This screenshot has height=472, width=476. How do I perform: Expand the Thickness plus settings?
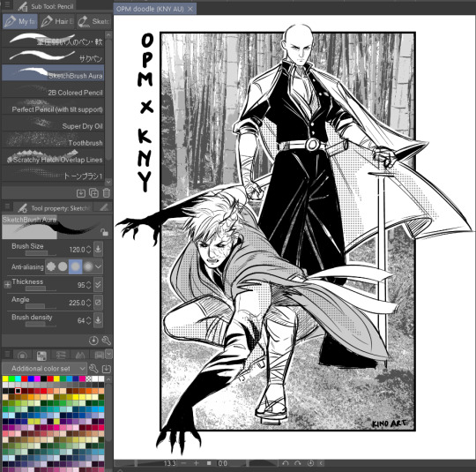[x=7, y=285]
